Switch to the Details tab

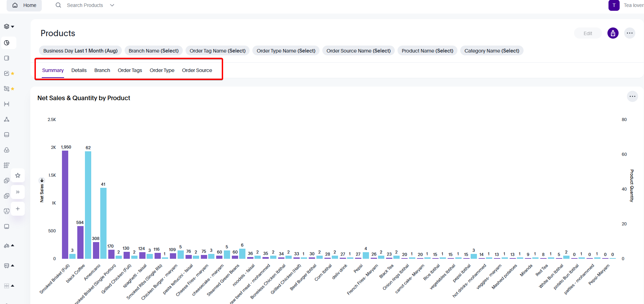(x=79, y=70)
